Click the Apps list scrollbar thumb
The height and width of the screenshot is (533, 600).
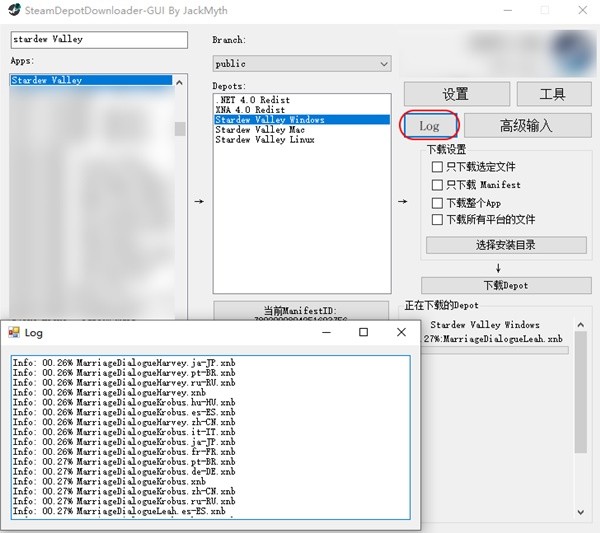coord(180,129)
